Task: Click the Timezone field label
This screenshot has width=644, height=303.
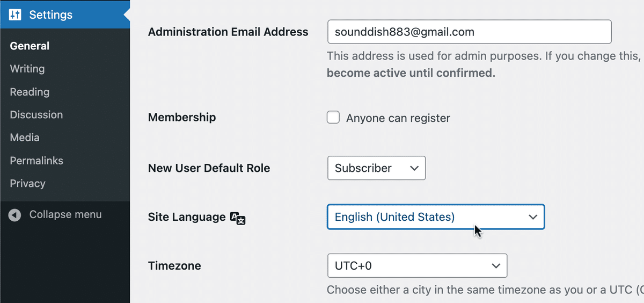Action: 174,265
